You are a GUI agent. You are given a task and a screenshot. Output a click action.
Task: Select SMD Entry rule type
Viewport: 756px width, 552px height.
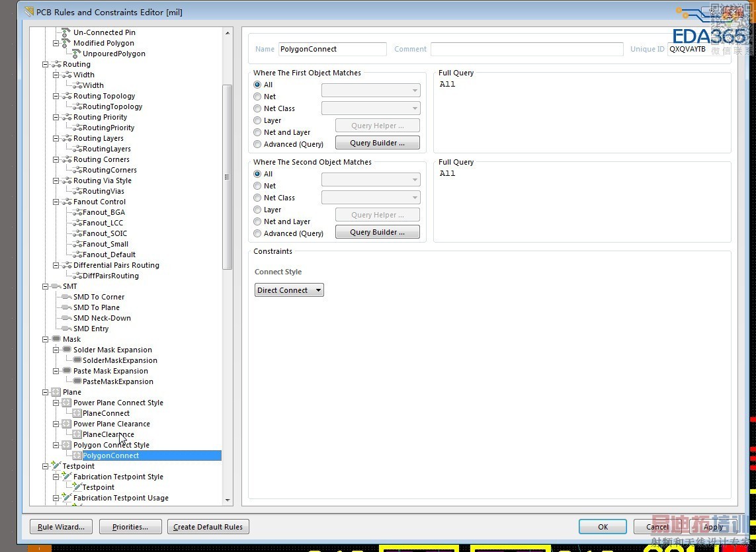91,329
